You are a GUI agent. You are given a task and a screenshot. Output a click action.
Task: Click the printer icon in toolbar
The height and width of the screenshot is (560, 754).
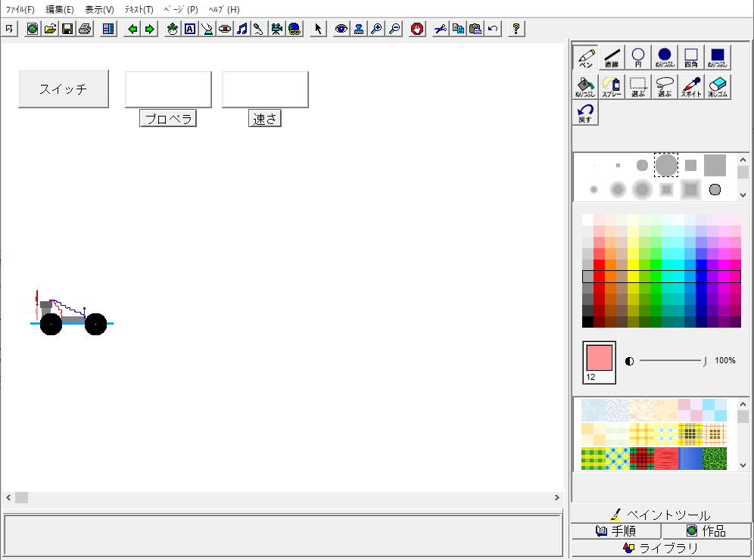tap(85, 29)
